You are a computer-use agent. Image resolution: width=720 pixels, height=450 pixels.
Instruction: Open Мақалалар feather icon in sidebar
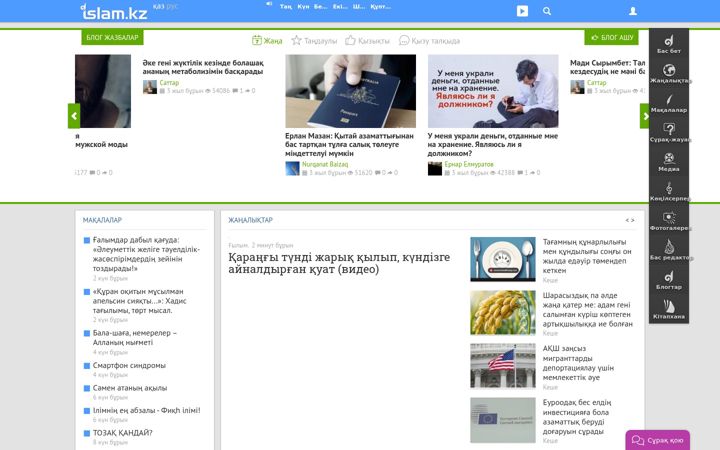669,100
